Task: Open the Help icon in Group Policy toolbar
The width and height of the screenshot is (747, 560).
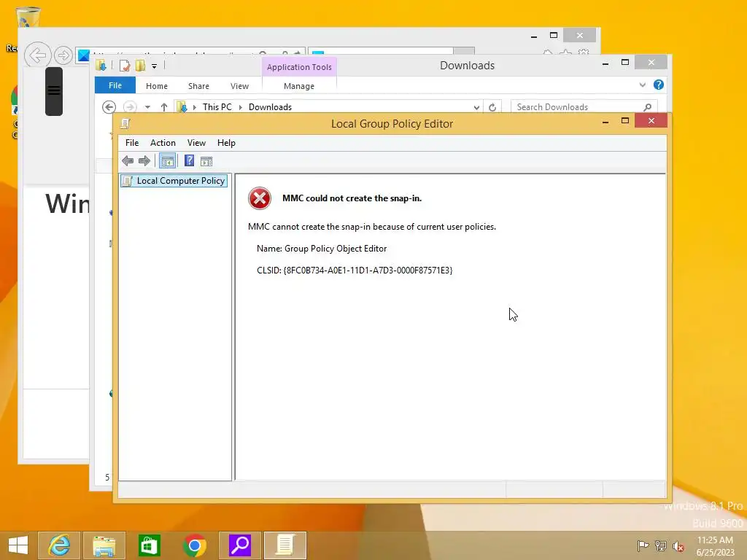Action: pyautogui.click(x=189, y=160)
